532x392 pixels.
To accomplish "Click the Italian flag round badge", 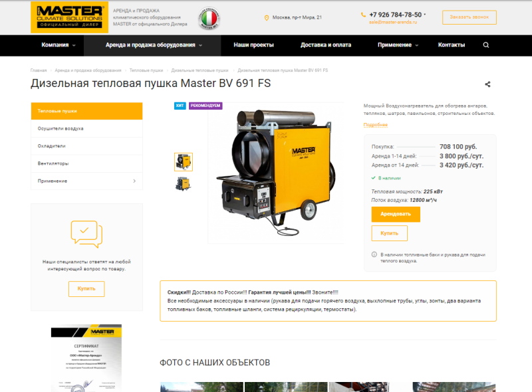I will point(210,18).
